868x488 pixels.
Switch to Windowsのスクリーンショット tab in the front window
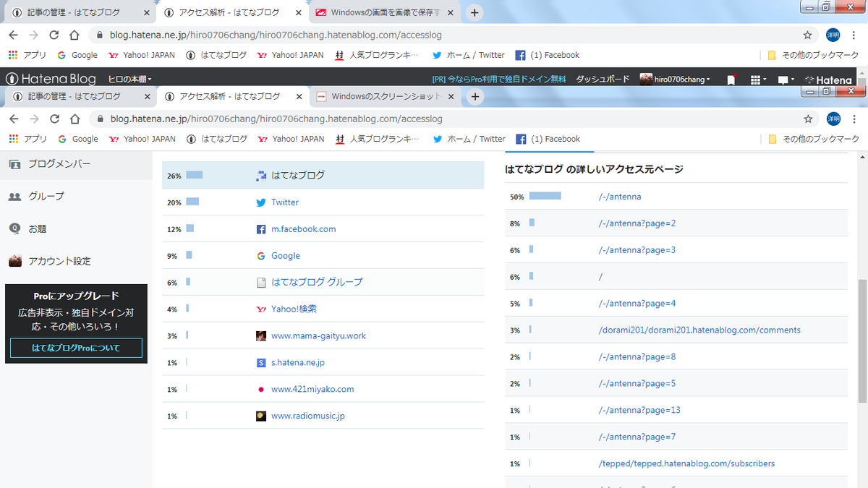coord(386,96)
